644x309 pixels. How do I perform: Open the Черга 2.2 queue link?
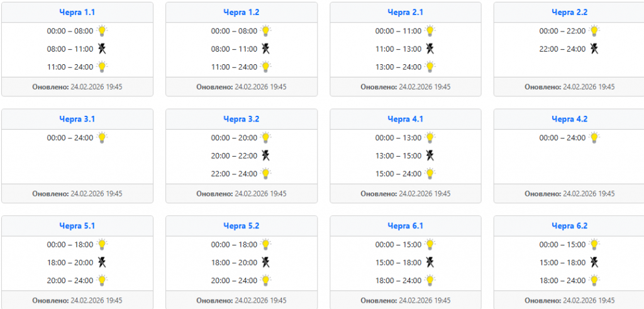click(569, 12)
